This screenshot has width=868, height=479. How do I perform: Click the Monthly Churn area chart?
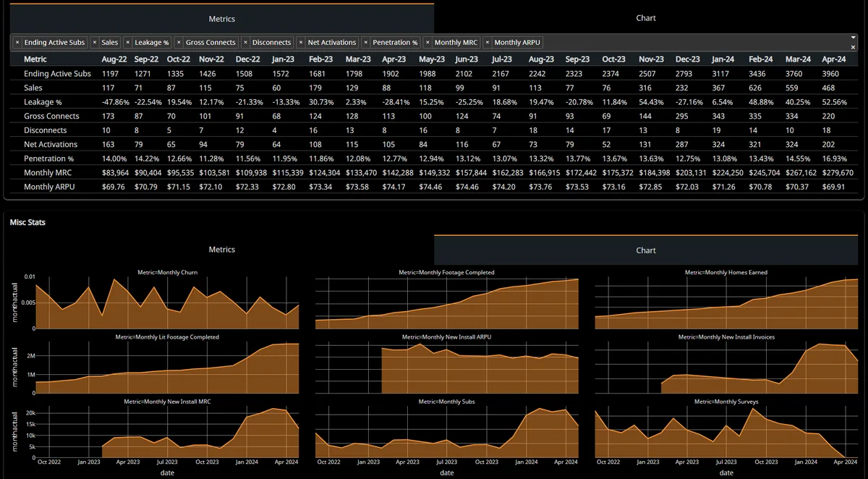tap(167, 302)
